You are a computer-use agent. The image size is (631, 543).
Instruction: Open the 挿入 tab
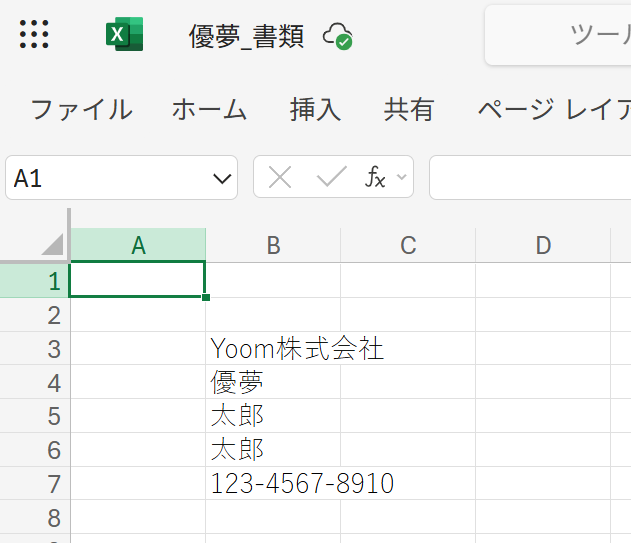tap(315, 109)
